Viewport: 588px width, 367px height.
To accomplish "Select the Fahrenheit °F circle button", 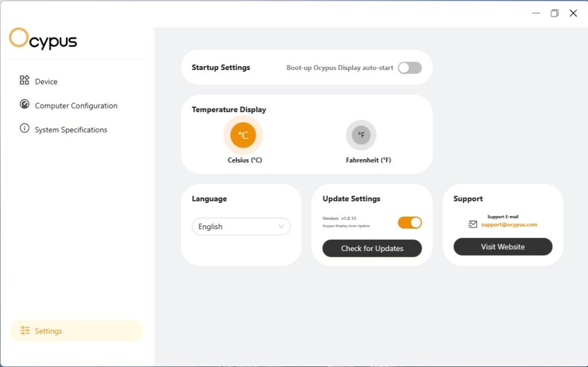I will tap(361, 135).
